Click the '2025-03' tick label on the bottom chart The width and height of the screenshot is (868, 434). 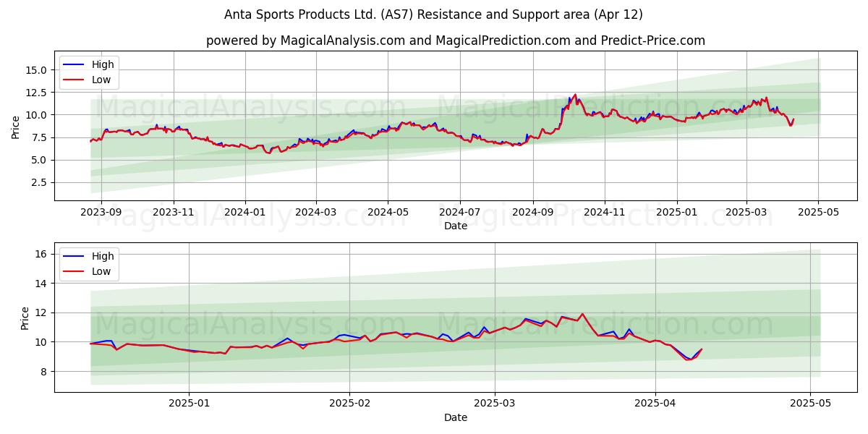click(x=495, y=404)
